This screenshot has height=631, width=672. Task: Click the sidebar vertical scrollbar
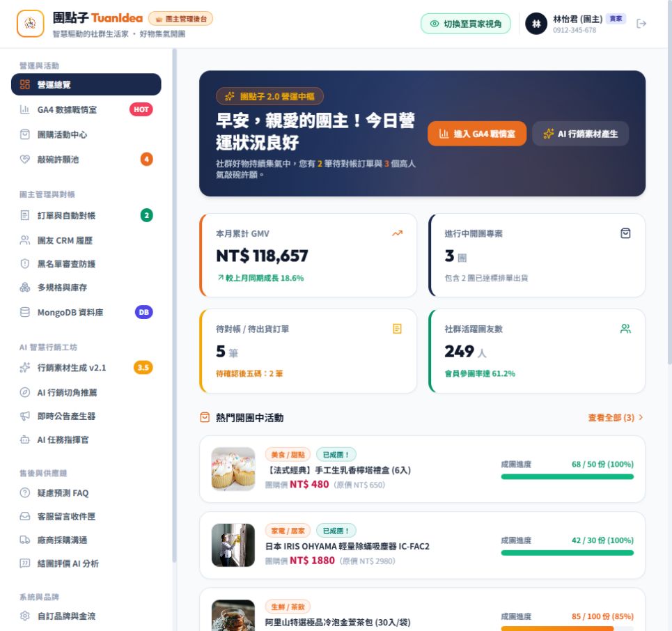pyautogui.click(x=174, y=305)
